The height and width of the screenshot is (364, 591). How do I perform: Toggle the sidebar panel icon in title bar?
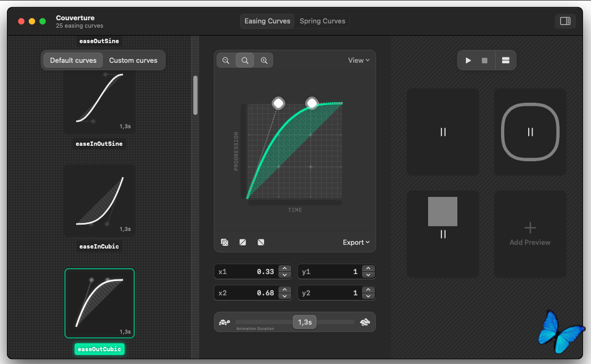pos(565,21)
